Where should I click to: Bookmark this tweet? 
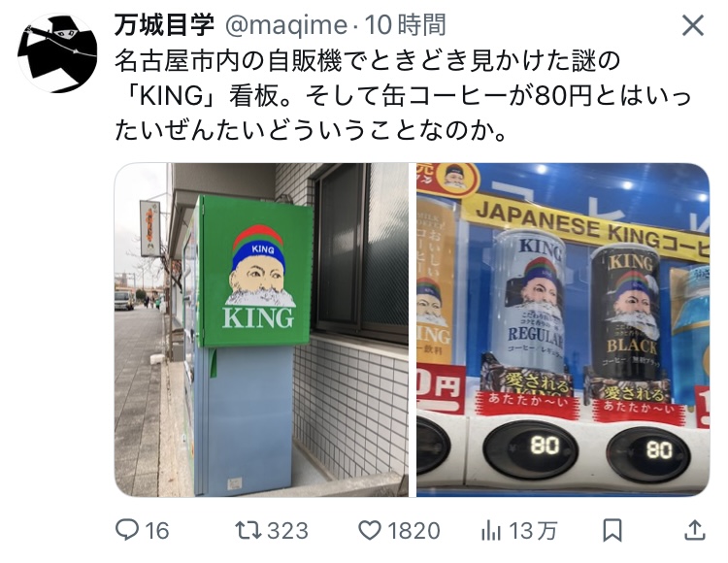point(612,530)
